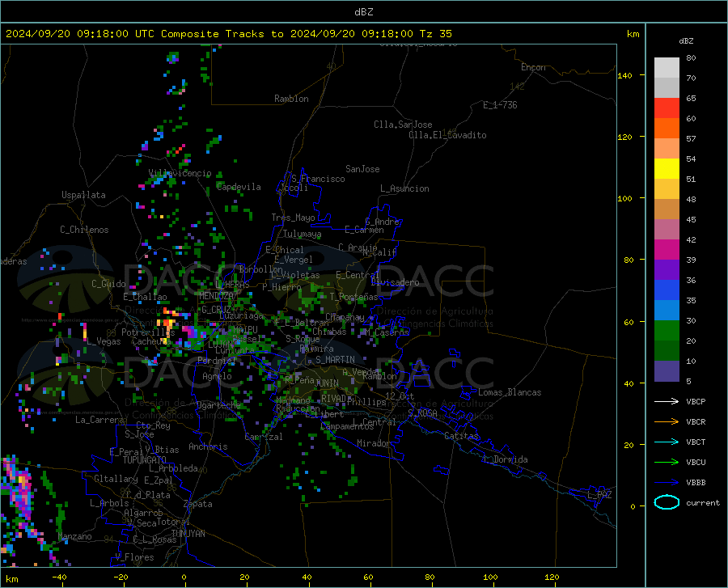This screenshot has width=728, height=588.
Task: Pick the lightest grey legend swatch at top
Action: click(667, 68)
